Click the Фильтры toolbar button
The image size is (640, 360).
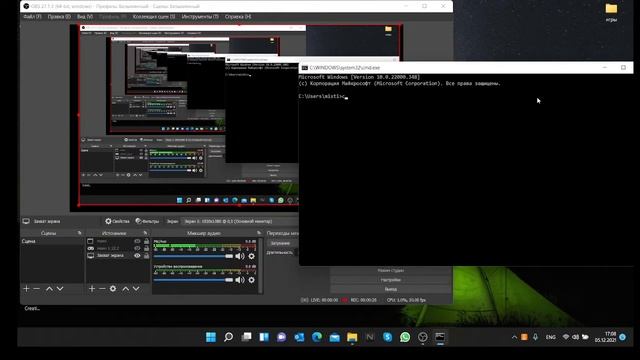point(147,221)
